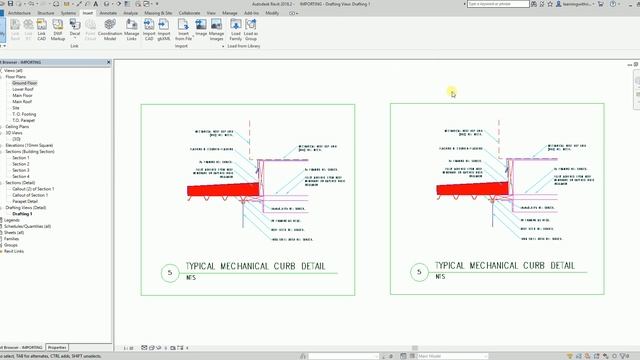Click the Link CAD tool
The height and width of the screenshot is (360, 640).
[x=42, y=30]
